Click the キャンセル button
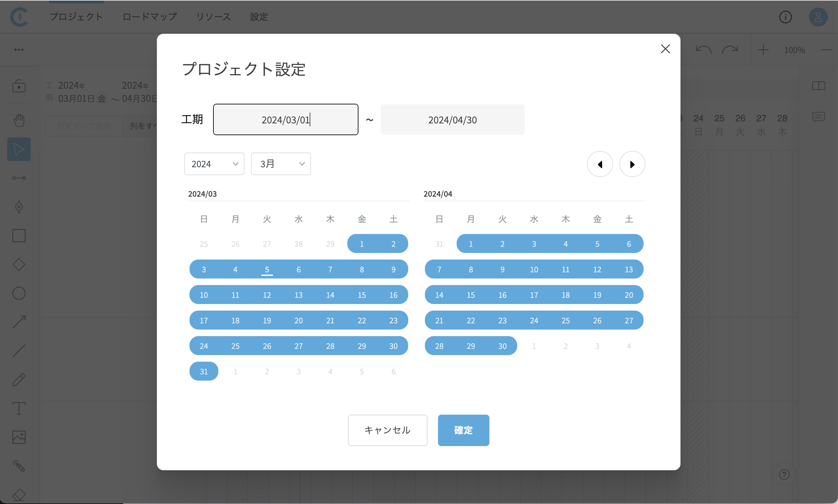The height and width of the screenshot is (504, 838). point(387,430)
